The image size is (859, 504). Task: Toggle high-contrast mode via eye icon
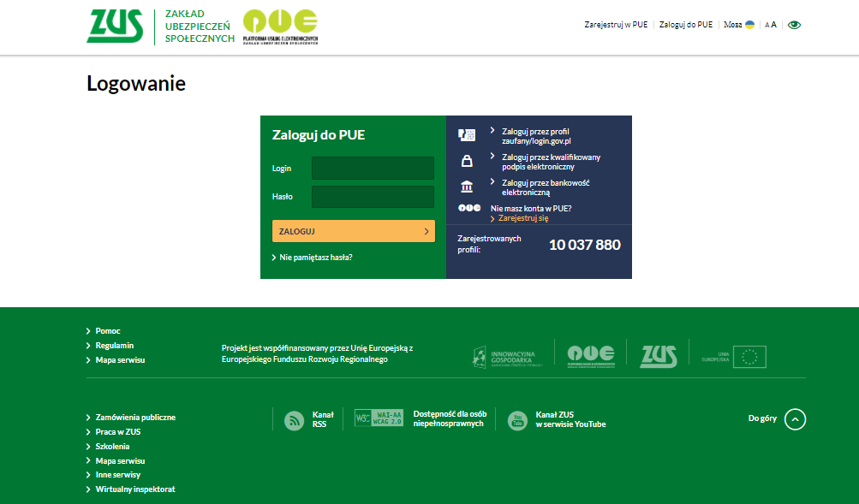coord(794,25)
